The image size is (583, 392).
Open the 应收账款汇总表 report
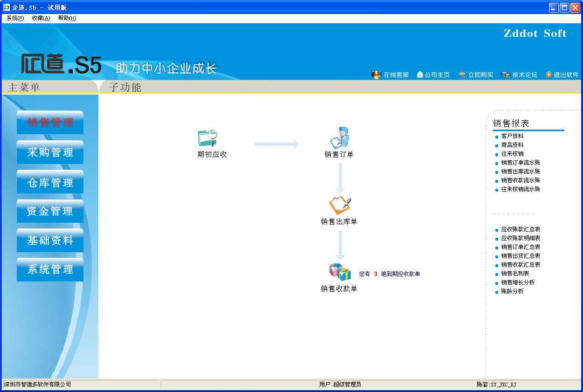(x=521, y=229)
